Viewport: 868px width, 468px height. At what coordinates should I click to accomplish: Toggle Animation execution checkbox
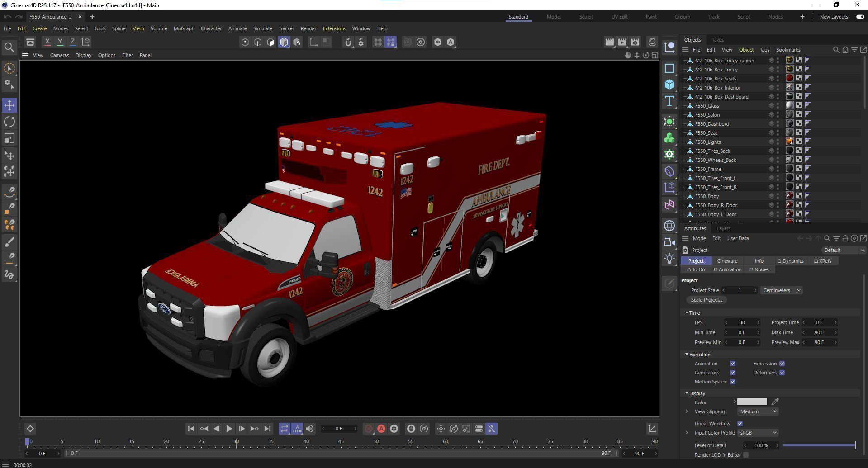tap(732, 364)
